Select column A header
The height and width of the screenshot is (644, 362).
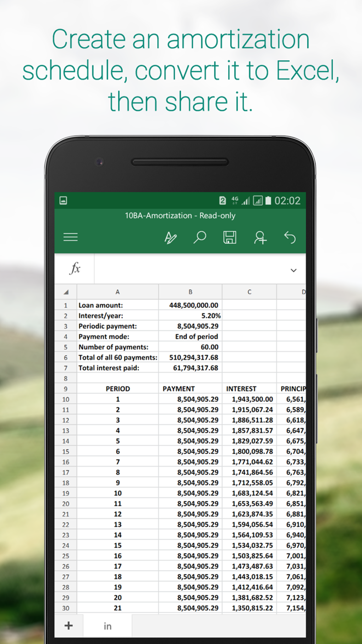[117, 292]
